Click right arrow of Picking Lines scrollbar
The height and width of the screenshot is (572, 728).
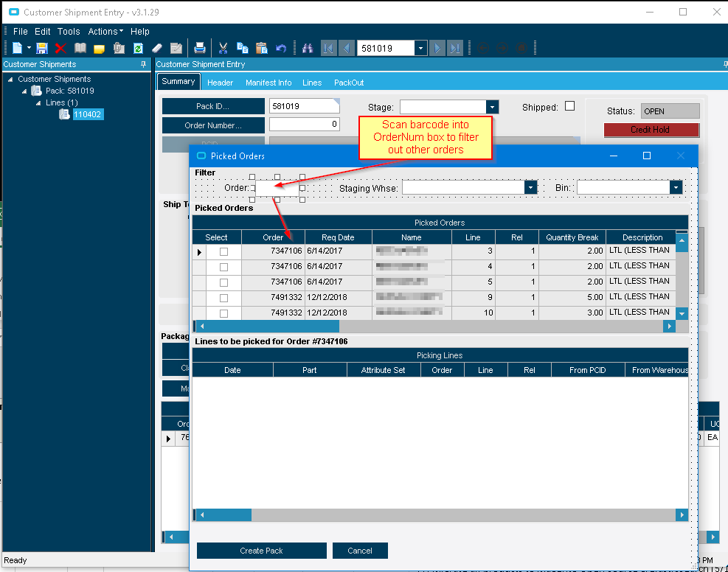pyautogui.click(x=682, y=515)
